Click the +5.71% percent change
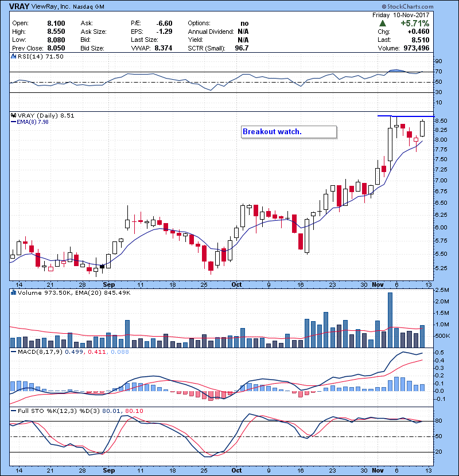The width and height of the screenshot is (459, 476). click(415, 24)
